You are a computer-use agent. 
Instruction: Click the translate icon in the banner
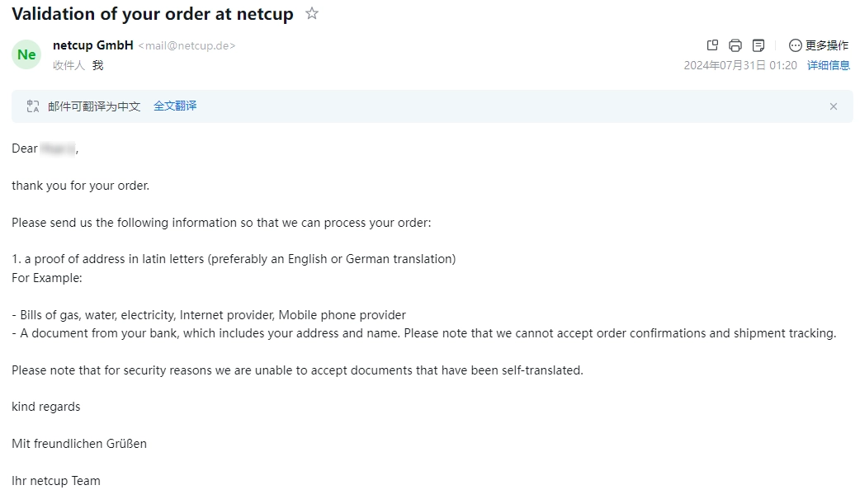[33, 106]
